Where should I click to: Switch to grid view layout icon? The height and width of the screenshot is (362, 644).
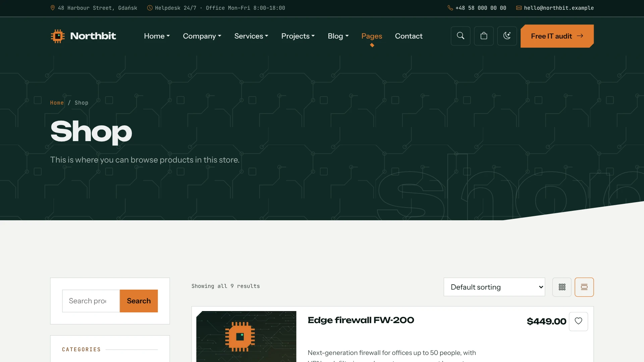(x=562, y=287)
